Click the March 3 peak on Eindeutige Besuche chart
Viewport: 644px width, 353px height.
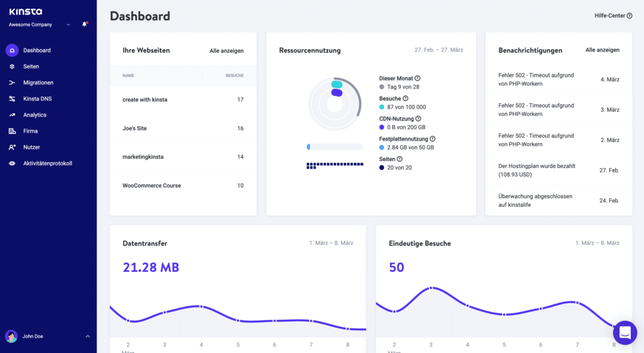click(x=431, y=288)
